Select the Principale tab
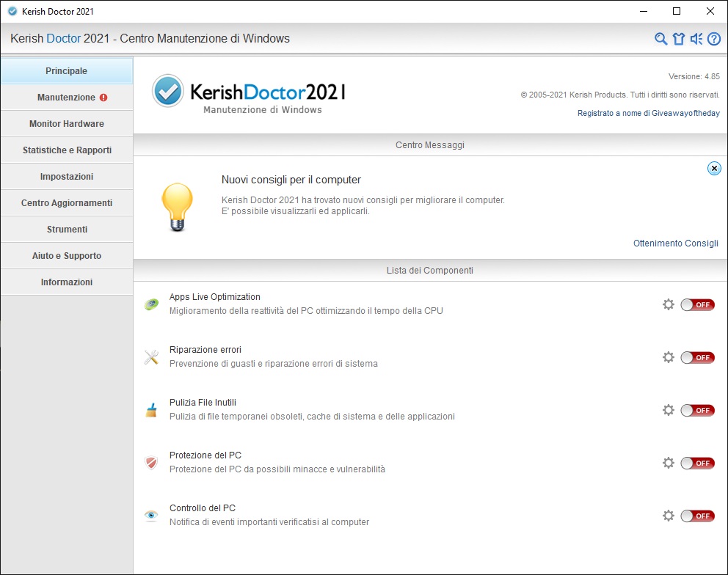Image resolution: width=728 pixels, height=575 pixels. (66, 71)
